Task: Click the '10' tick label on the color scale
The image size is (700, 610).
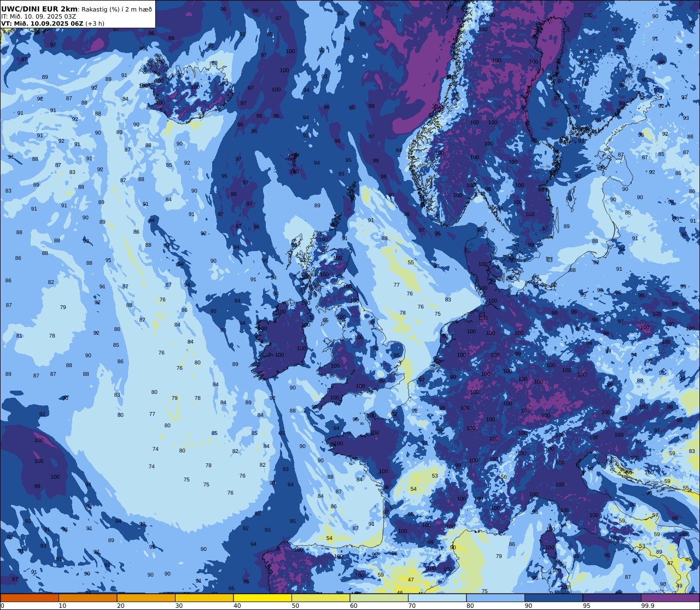Action: [x=62, y=606]
